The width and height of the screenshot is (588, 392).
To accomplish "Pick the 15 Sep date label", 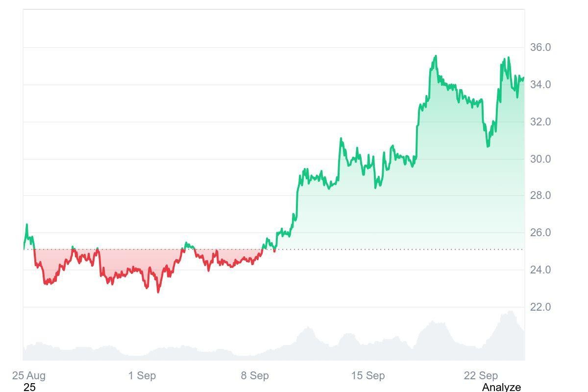I will (368, 376).
